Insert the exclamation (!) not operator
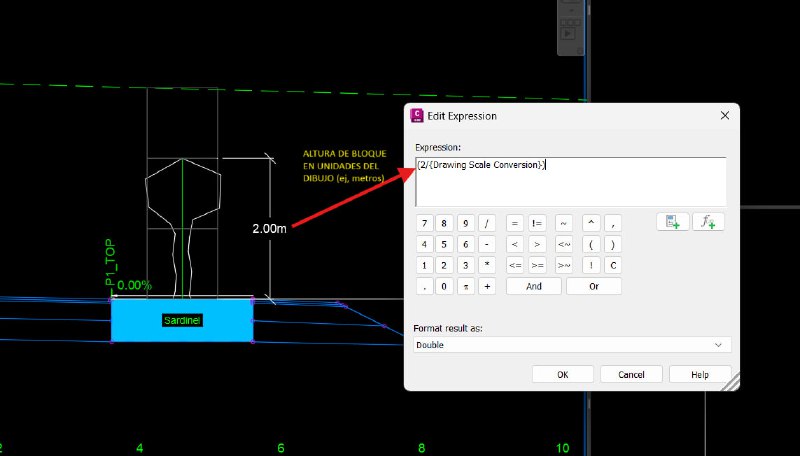Screen dimensions: 800x456 click(591, 265)
